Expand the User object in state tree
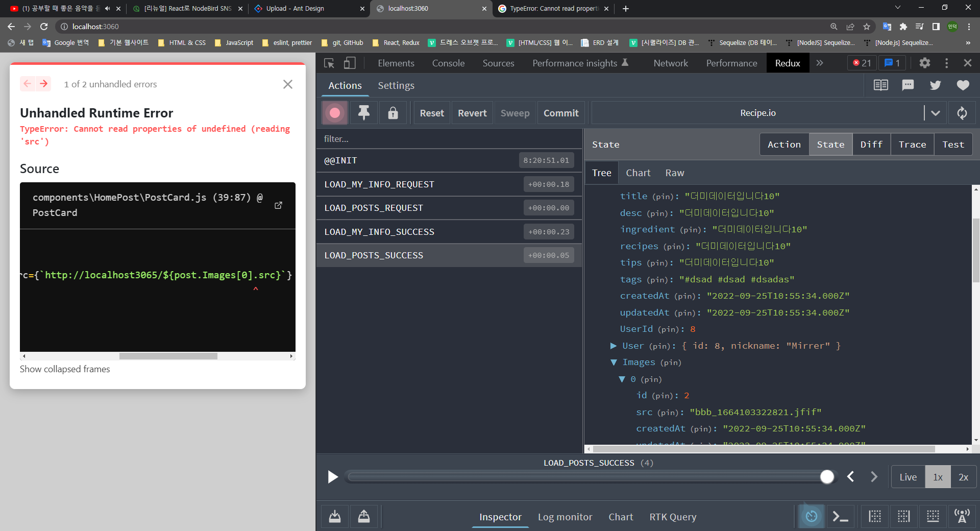 614,346
